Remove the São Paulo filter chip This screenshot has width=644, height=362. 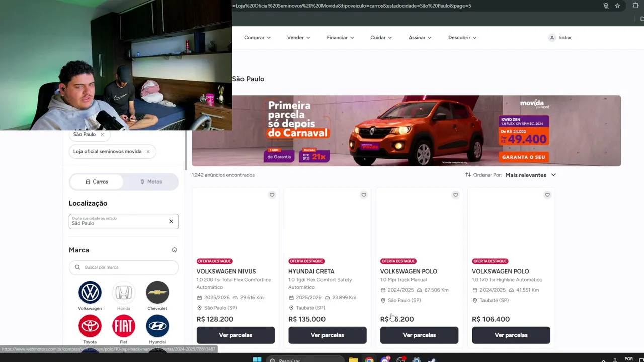[x=102, y=134]
